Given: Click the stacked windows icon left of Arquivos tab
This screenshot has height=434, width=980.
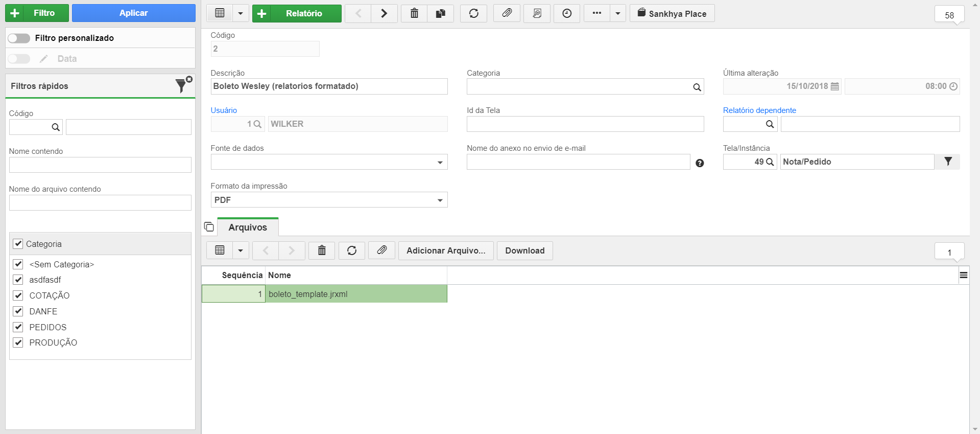Looking at the screenshot, I should 209,226.
